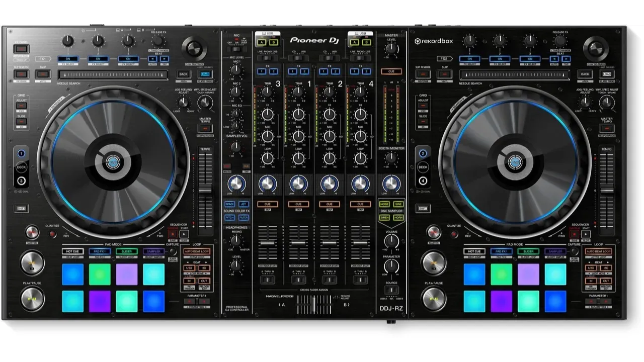The image size is (644, 362).
Task: Turn on FX1 effect 3 ON button
Action: tap(128, 59)
